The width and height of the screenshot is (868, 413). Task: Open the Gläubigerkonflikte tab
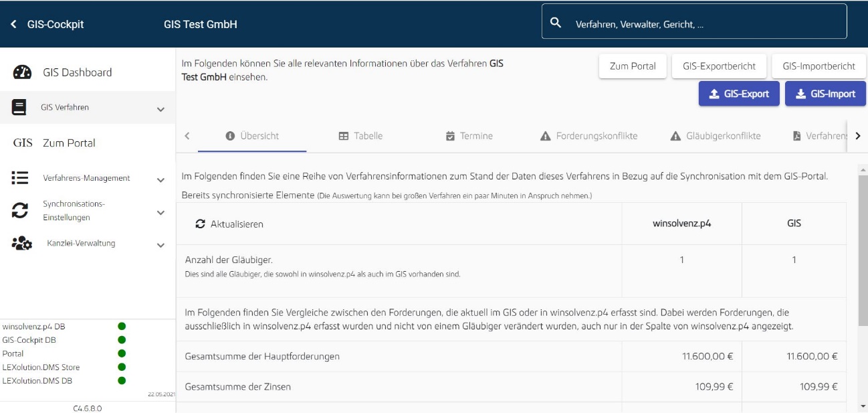click(x=715, y=136)
